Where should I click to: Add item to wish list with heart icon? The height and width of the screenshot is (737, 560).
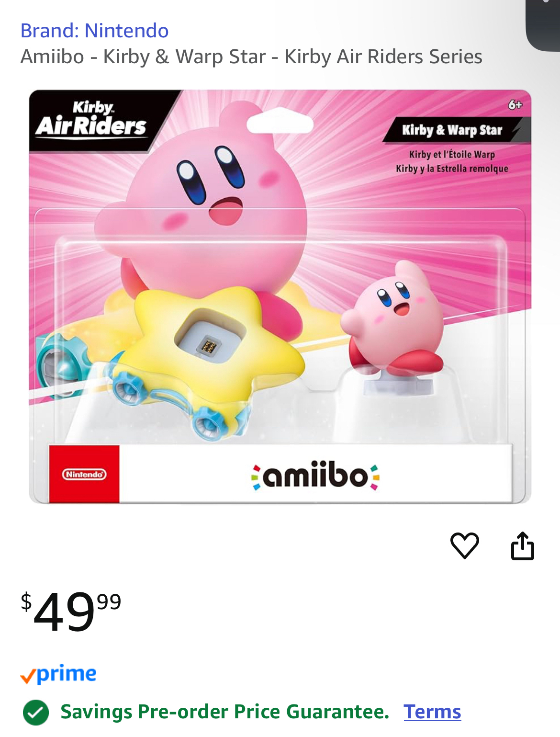464,545
